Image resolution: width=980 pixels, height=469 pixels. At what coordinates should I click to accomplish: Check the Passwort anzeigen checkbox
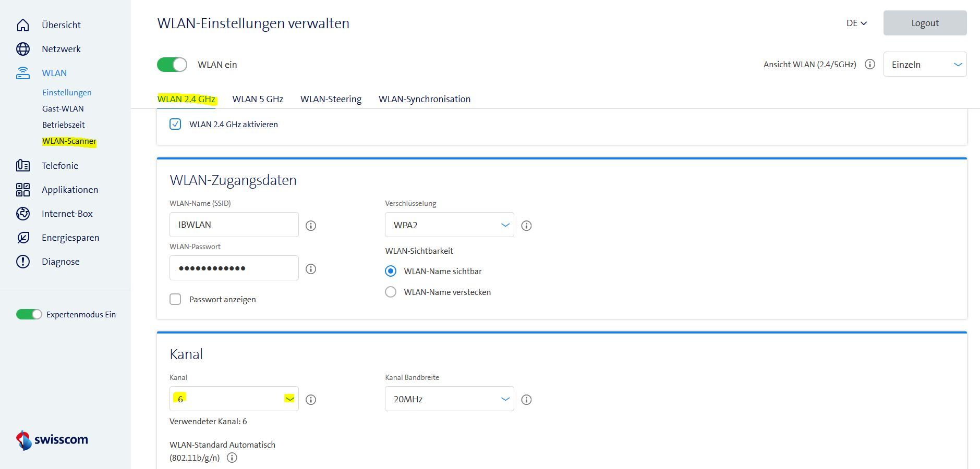(175, 299)
